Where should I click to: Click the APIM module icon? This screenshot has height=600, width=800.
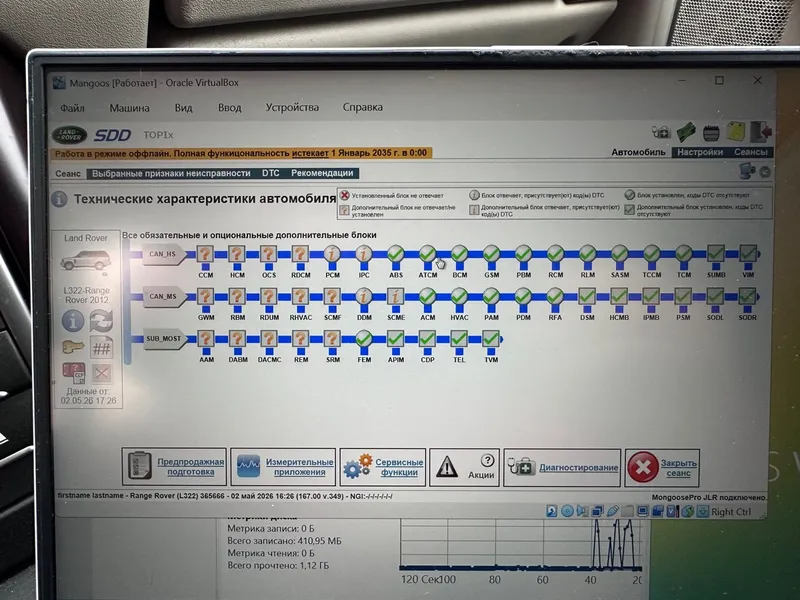pos(396,338)
